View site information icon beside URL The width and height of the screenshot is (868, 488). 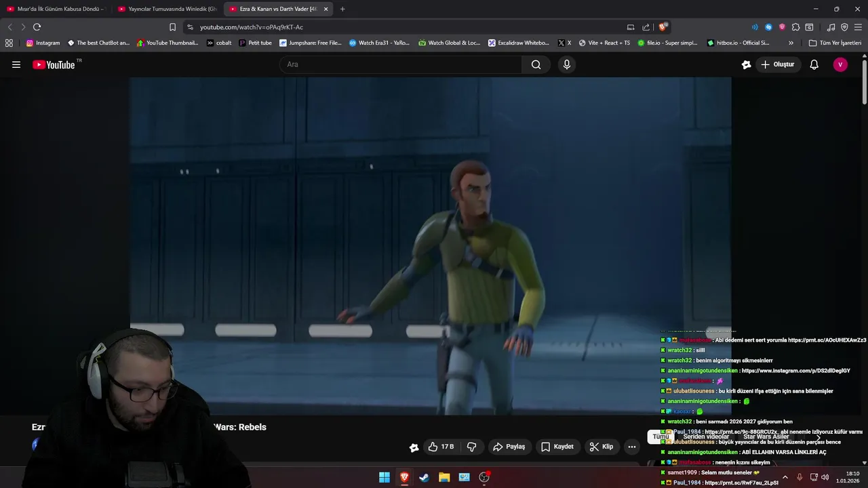click(x=190, y=27)
